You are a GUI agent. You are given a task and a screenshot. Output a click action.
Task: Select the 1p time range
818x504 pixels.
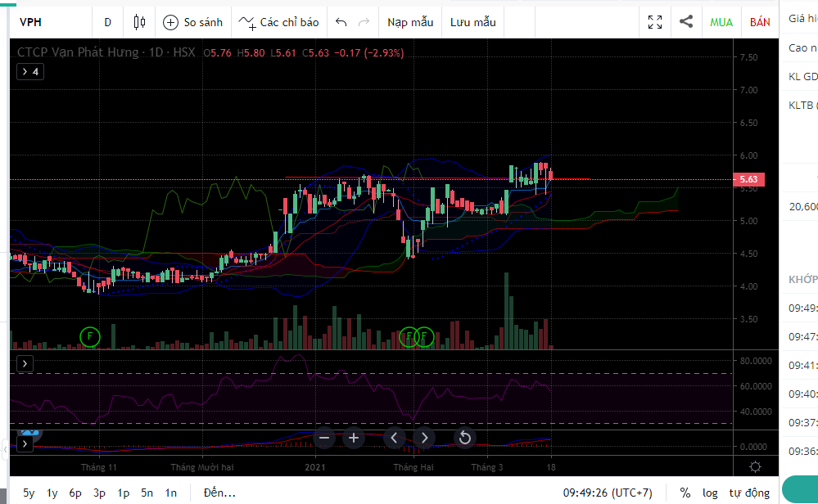(x=123, y=493)
